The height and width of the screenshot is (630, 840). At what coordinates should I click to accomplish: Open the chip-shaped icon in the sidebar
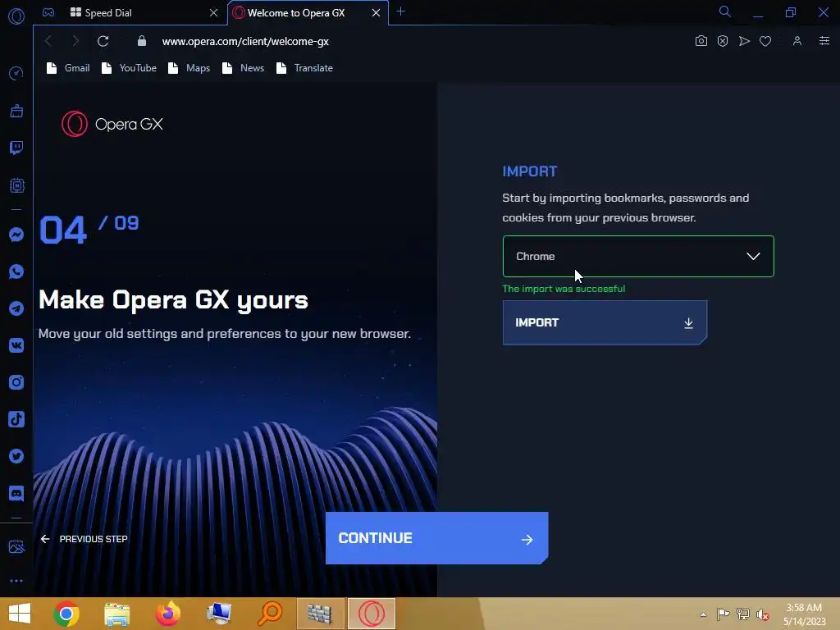16,185
